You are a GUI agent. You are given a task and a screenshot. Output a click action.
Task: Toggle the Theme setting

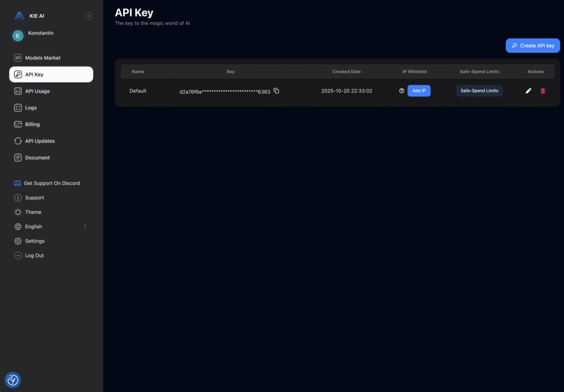[x=33, y=212]
